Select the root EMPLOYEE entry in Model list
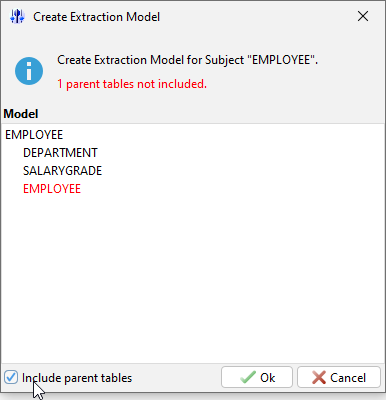386x400 pixels. [x=34, y=135]
